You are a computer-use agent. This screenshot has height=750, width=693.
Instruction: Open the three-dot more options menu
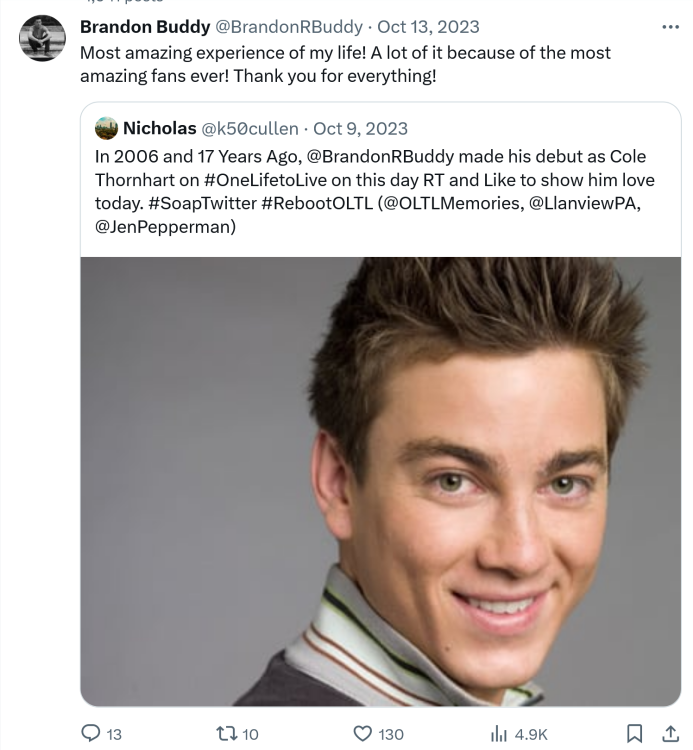[670, 27]
